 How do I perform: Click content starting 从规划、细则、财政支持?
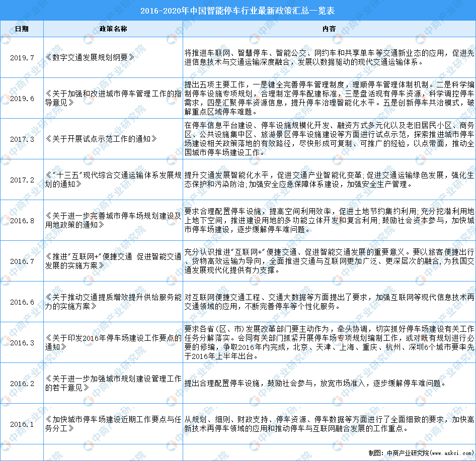click(x=329, y=424)
